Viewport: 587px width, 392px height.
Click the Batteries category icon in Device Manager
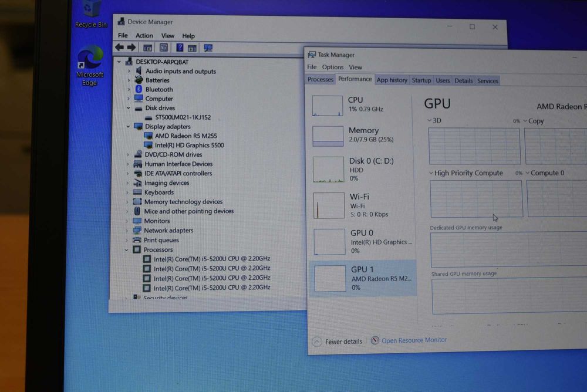(x=139, y=80)
